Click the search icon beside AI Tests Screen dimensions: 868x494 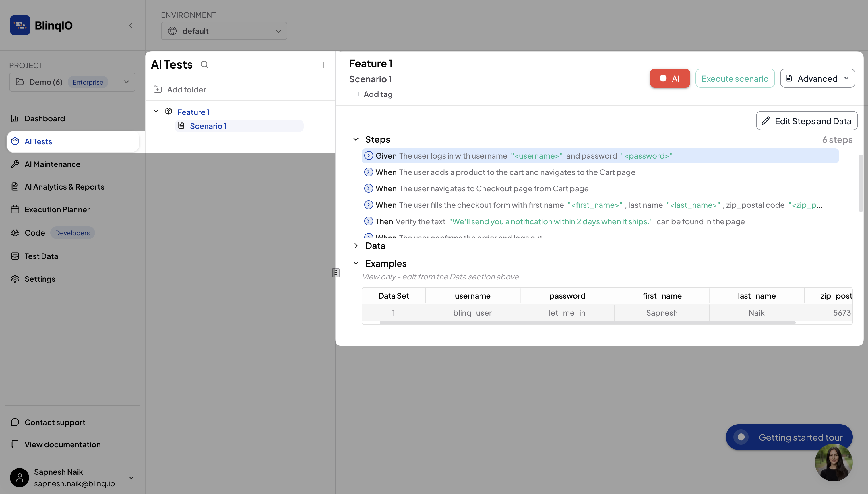[204, 65]
